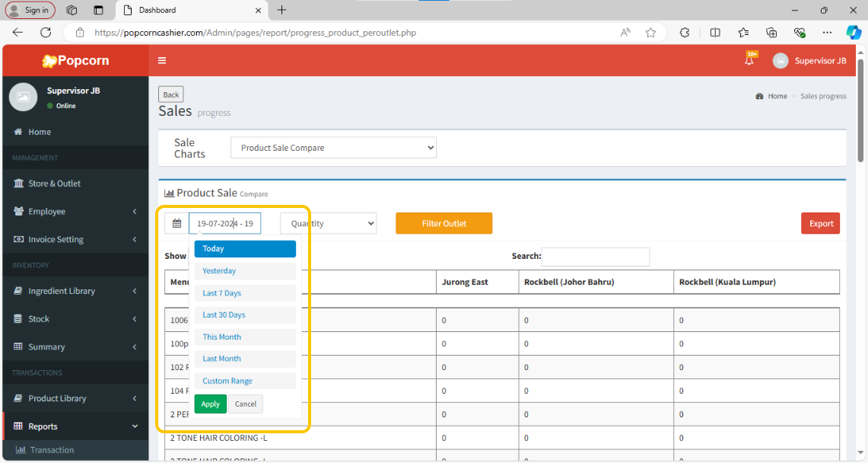Open the Product Sale Compare dropdown

pos(333,148)
